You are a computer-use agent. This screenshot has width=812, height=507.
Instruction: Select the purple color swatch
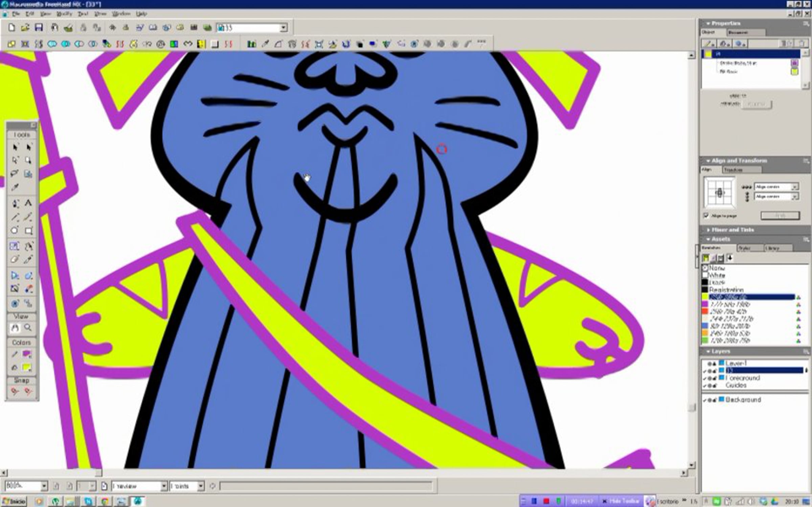[705, 304]
